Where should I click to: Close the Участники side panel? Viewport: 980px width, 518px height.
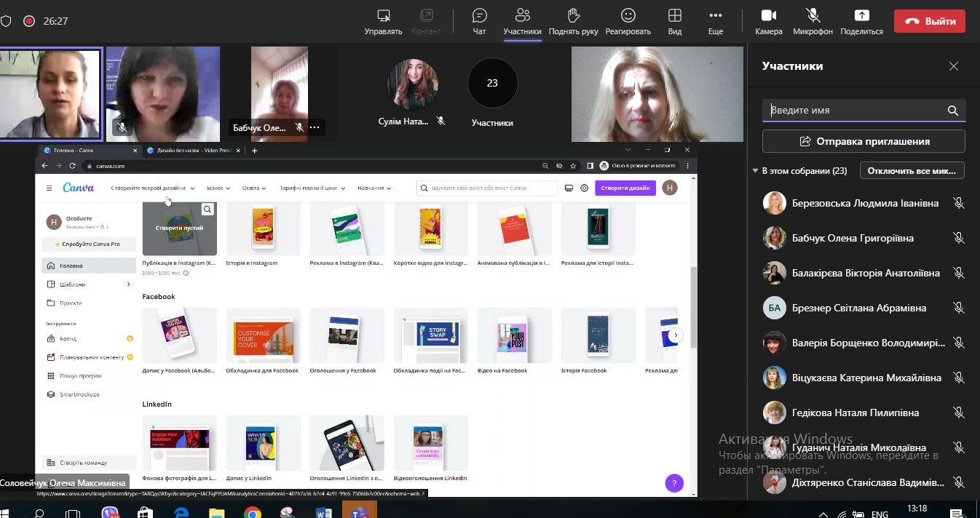click(x=953, y=66)
